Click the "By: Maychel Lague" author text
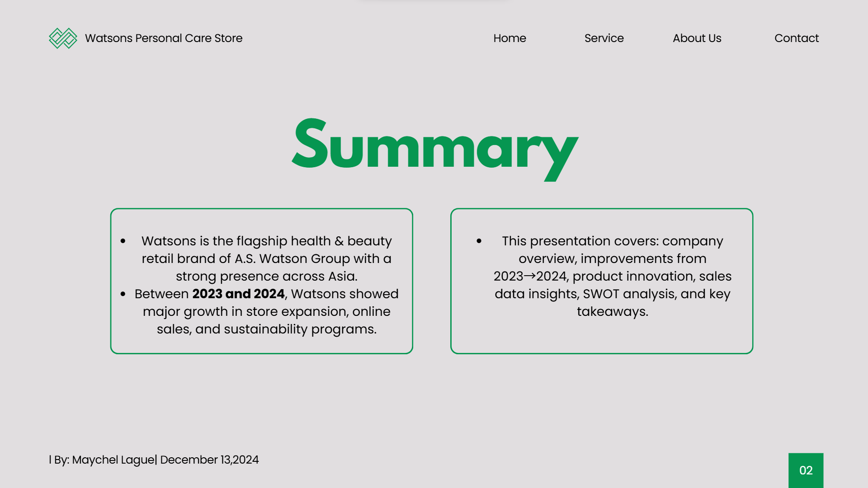This screenshot has height=488, width=868. [104, 460]
